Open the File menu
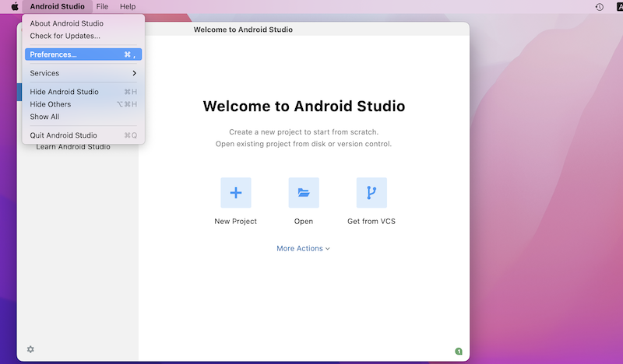The width and height of the screenshot is (623, 364). click(102, 6)
